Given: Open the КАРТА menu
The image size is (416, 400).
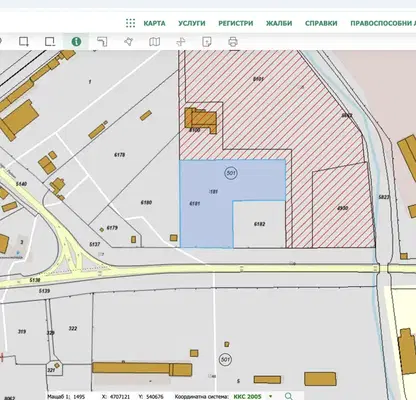Looking at the screenshot, I should pos(154,23).
